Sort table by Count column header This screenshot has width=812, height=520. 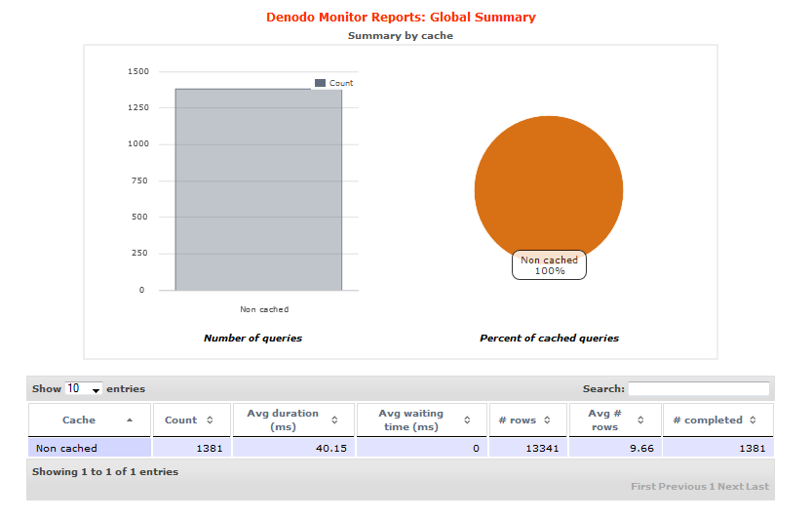pyautogui.click(x=192, y=420)
